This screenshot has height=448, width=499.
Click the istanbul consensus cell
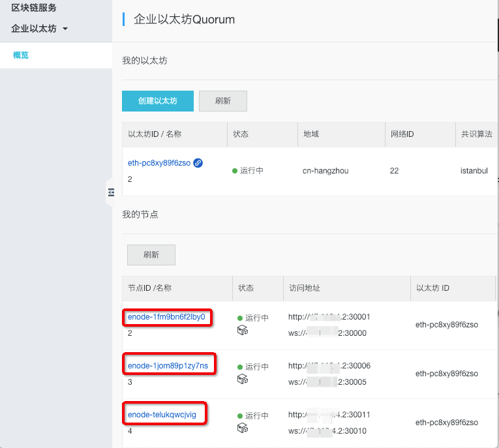(474, 171)
